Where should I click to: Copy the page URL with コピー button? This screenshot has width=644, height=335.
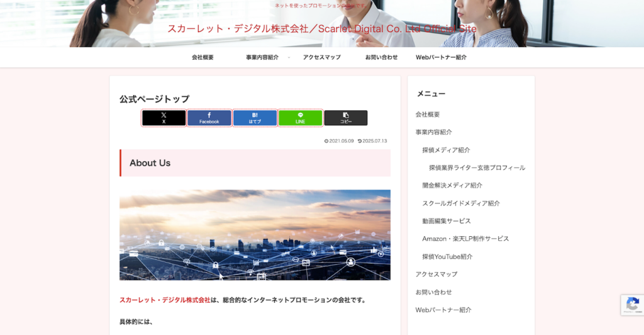point(346,118)
